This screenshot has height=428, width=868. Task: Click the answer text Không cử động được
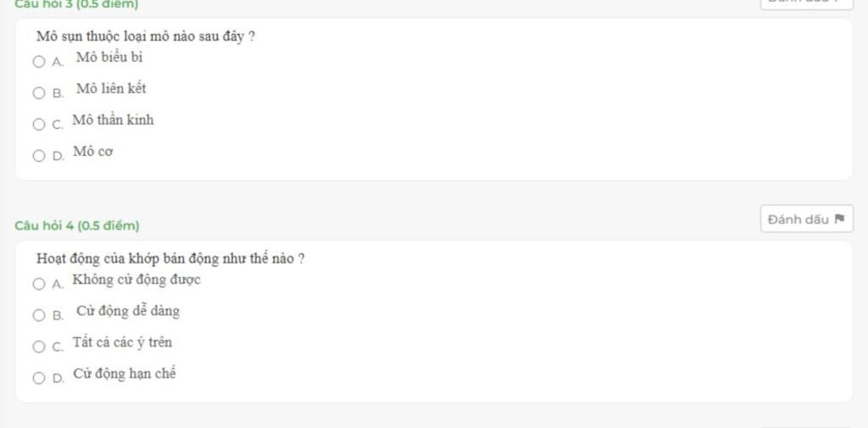tap(136, 280)
